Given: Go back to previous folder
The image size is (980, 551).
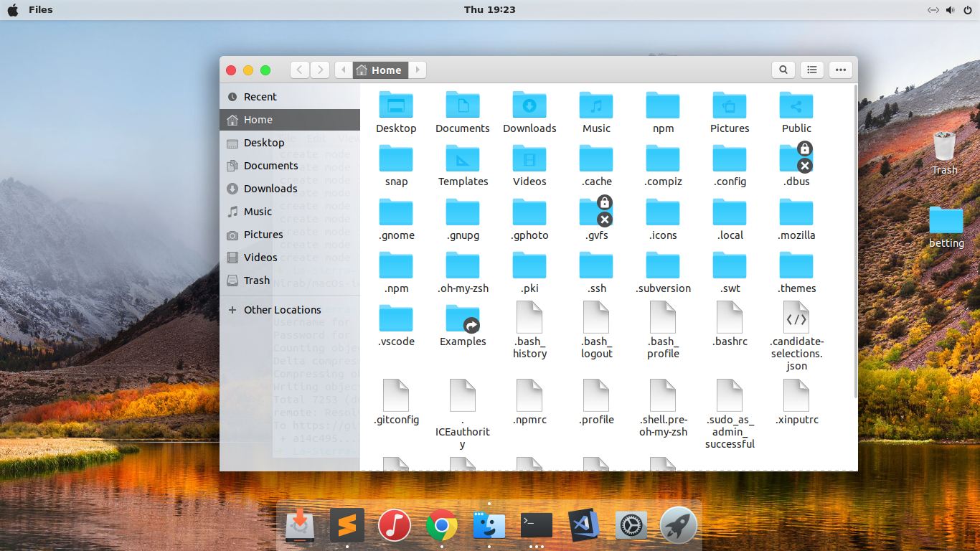Looking at the screenshot, I should pyautogui.click(x=300, y=70).
